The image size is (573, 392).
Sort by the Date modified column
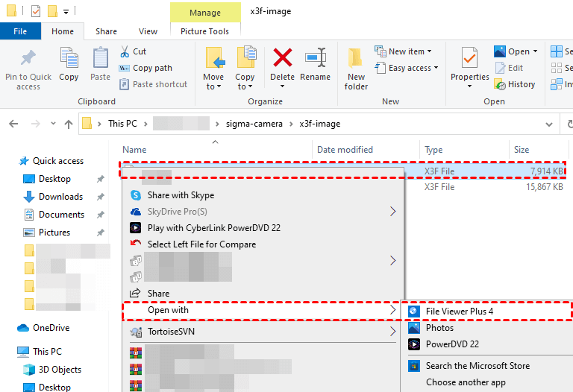coord(345,150)
